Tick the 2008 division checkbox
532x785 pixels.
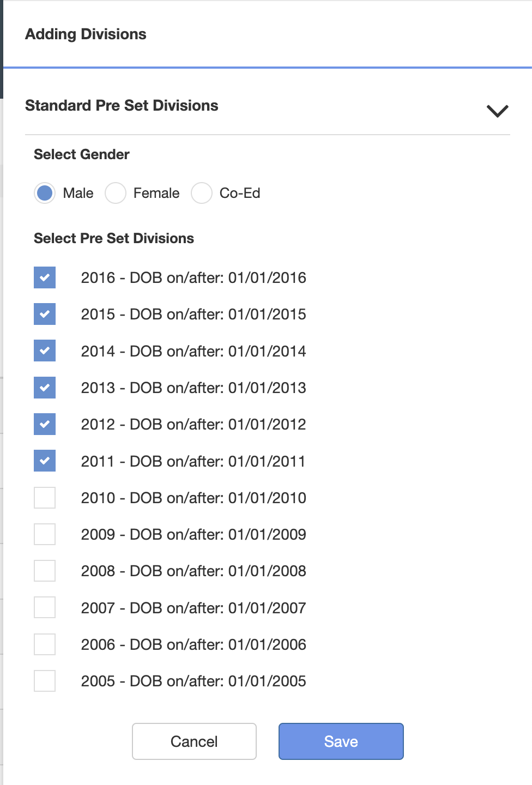(45, 571)
